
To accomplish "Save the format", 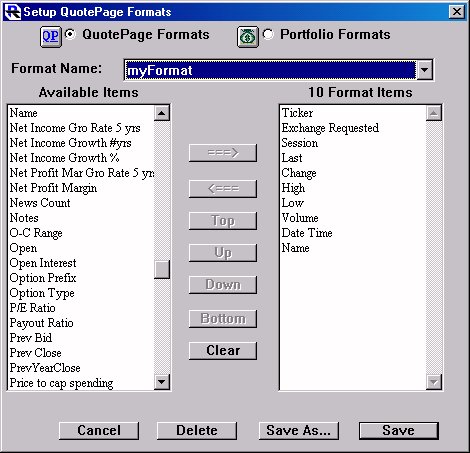I will (x=399, y=431).
